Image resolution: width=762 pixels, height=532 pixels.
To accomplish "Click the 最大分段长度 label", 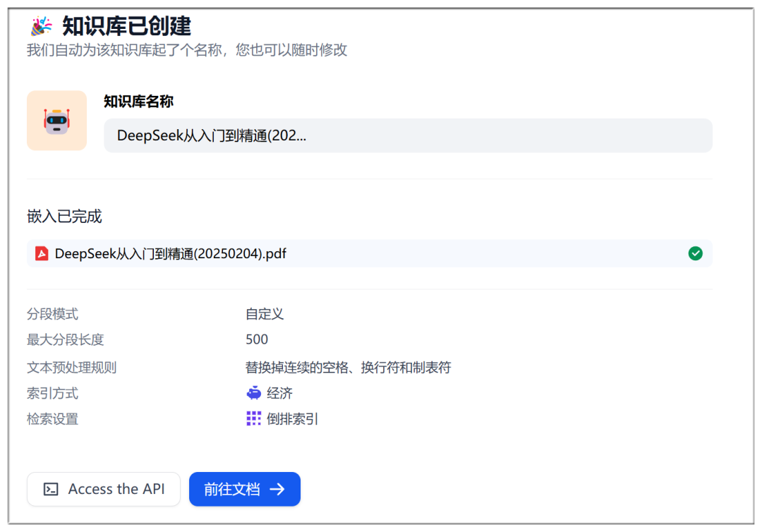I will (x=65, y=339).
